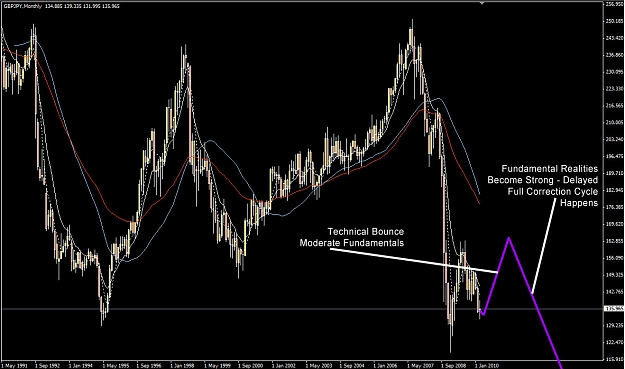
Task: Click the 122.470 price level
Action: point(614,342)
